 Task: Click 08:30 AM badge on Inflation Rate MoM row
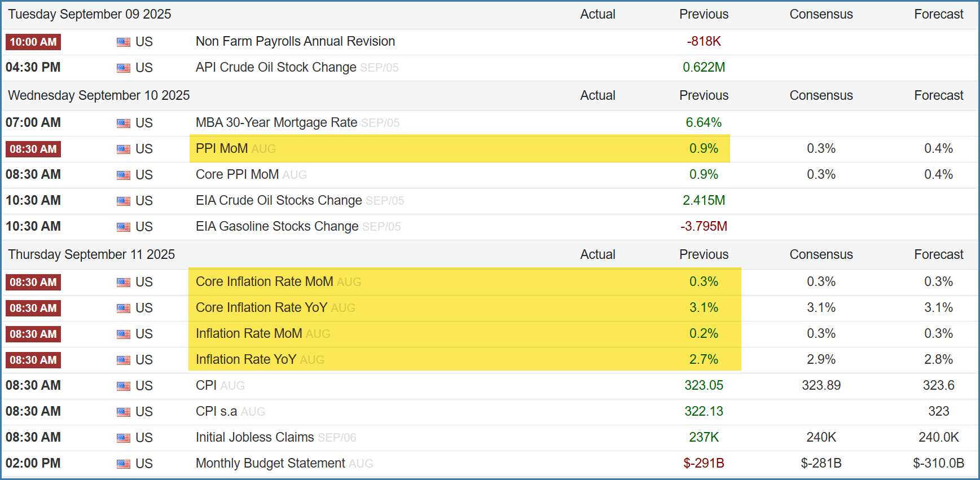(x=33, y=334)
